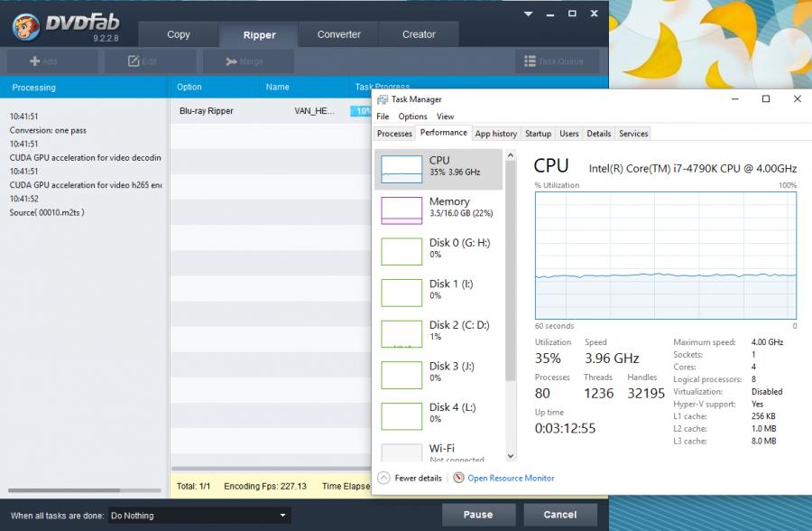The width and height of the screenshot is (812, 531).
Task: Open the App history tab
Action: coord(496,134)
